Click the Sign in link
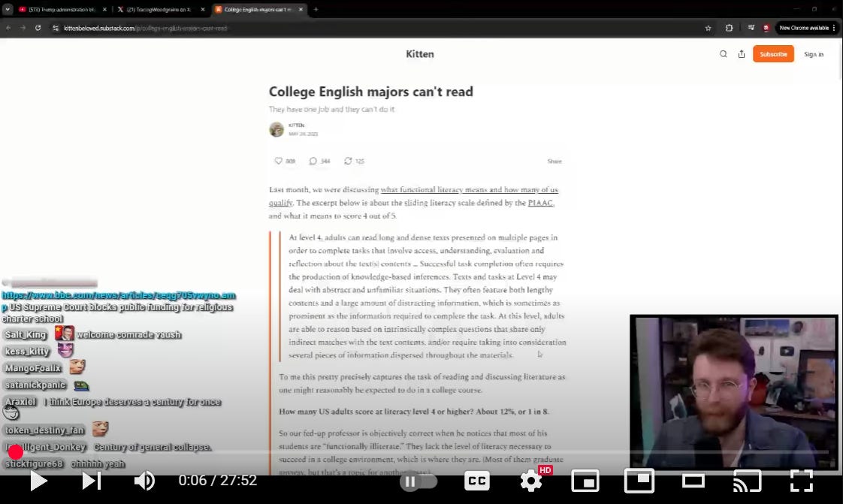Screen dimensions: 843x504 pyautogui.click(x=814, y=54)
